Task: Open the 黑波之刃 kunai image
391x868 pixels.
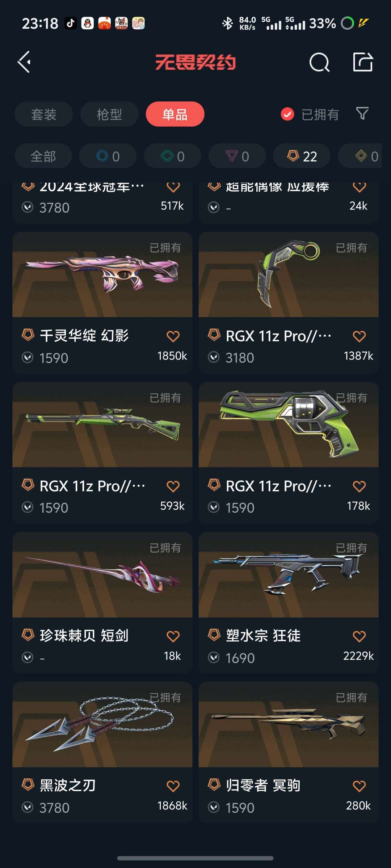Action: [x=102, y=724]
